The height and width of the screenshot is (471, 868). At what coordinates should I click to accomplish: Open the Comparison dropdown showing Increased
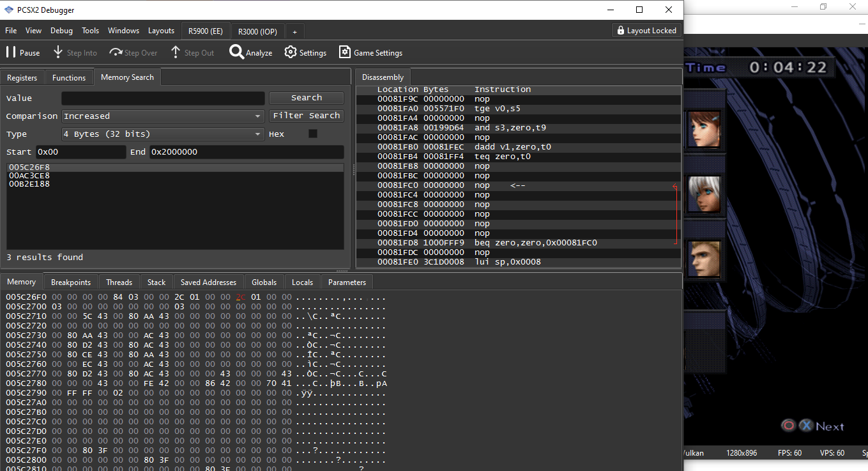coord(163,116)
